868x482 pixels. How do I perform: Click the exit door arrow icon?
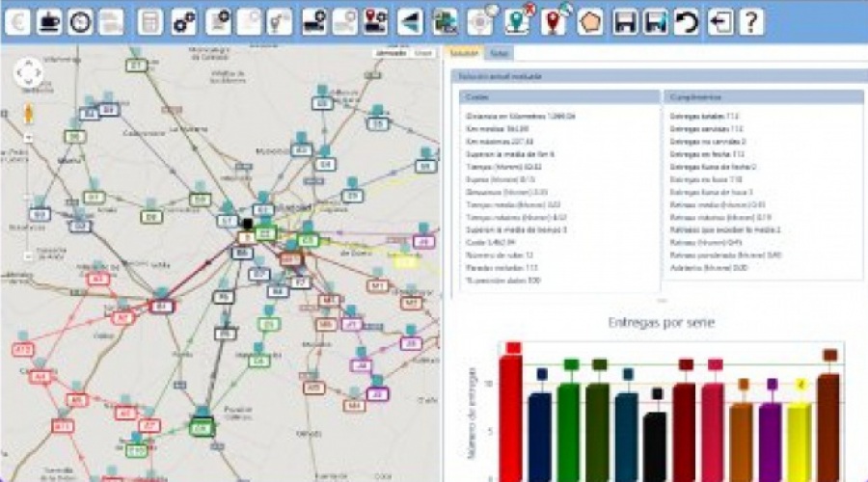click(x=720, y=22)
